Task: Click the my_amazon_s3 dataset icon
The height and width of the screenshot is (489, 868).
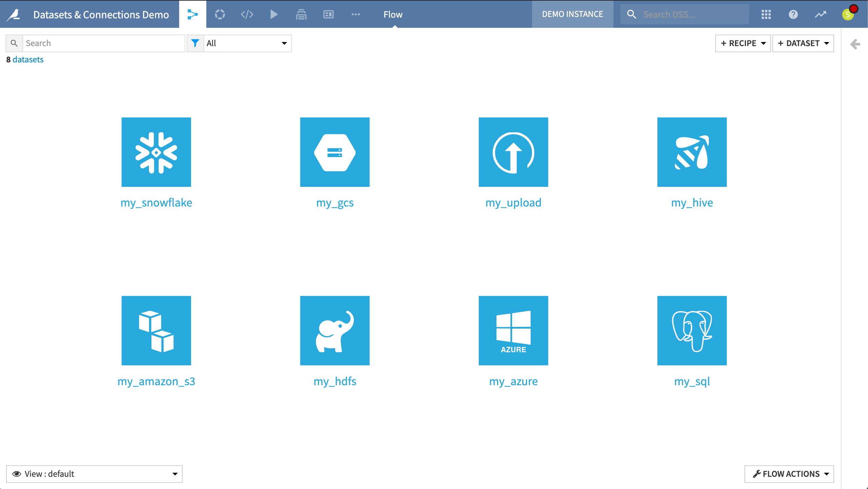Action: pyautogui.click(x=156, y=330)
